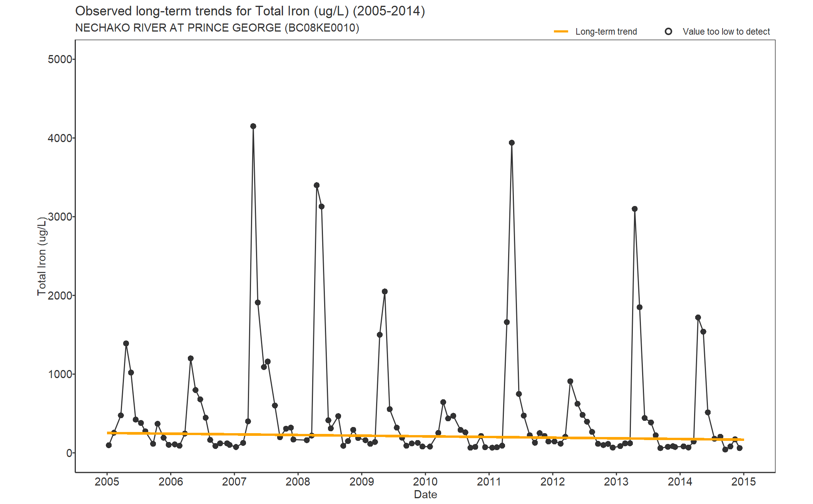
Task: Click the 'Long-term trend' legend label
Action: pos(606,32)
